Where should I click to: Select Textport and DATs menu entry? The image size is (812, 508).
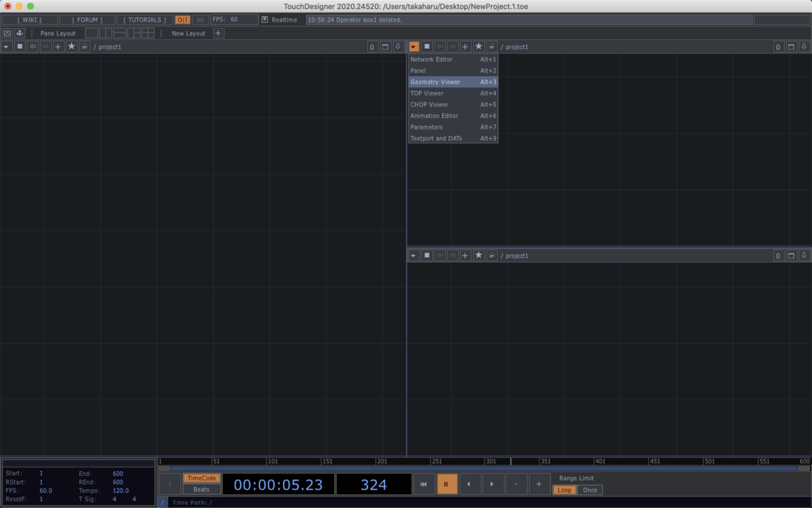click(x=453, y=138)
